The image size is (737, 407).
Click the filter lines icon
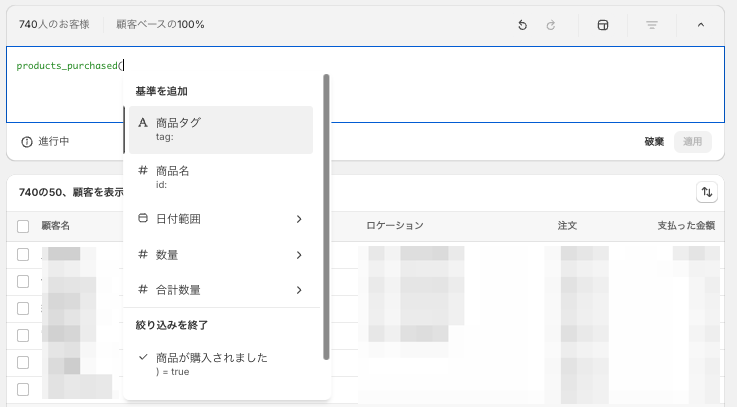pyautogui.click(x=652, y=24)
